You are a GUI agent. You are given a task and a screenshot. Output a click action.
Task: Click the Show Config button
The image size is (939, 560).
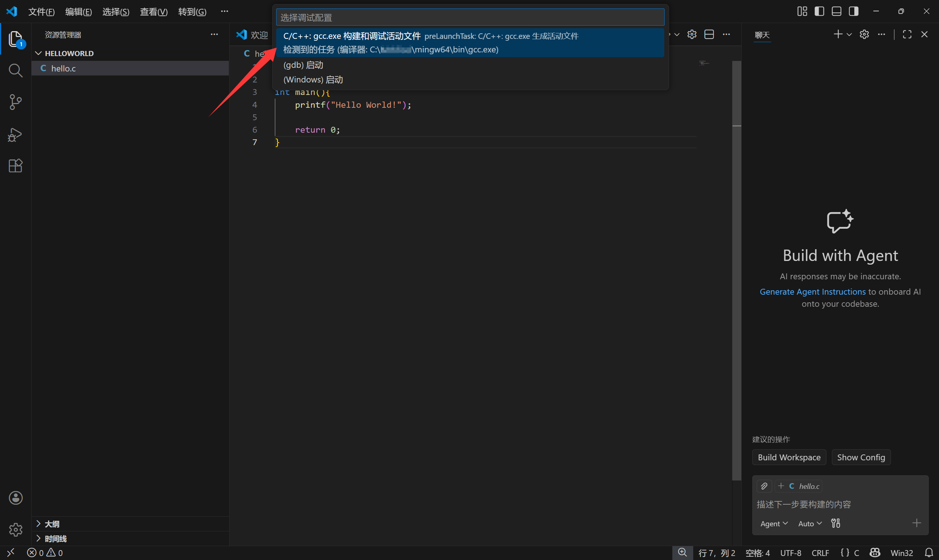click(861, 457)
